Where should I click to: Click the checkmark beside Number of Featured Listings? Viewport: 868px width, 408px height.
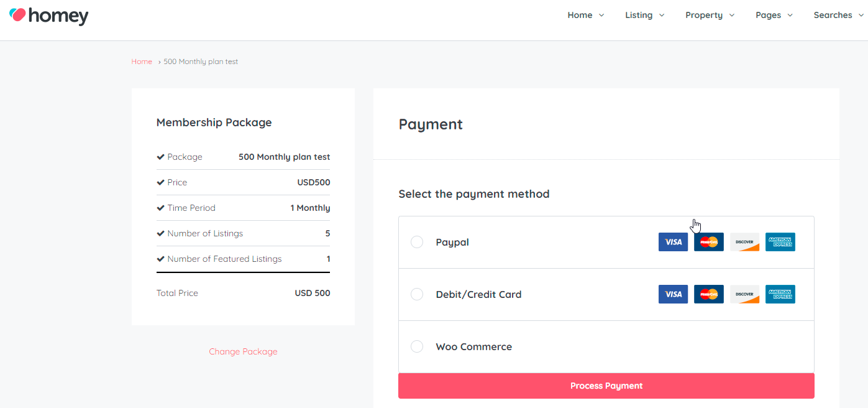(x=160, y=259)
